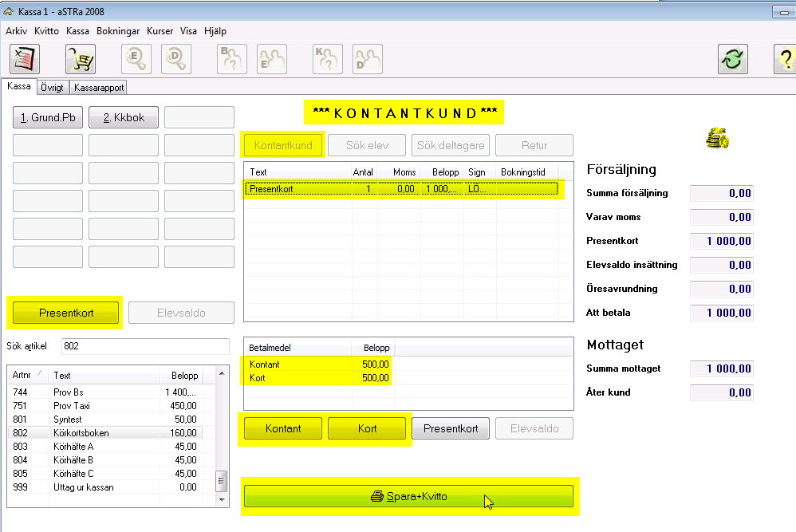Image resolution: width=796 pixels, height=532 pixels.
Task: Select the Kassa tab
Action: (x=19, y=86)
